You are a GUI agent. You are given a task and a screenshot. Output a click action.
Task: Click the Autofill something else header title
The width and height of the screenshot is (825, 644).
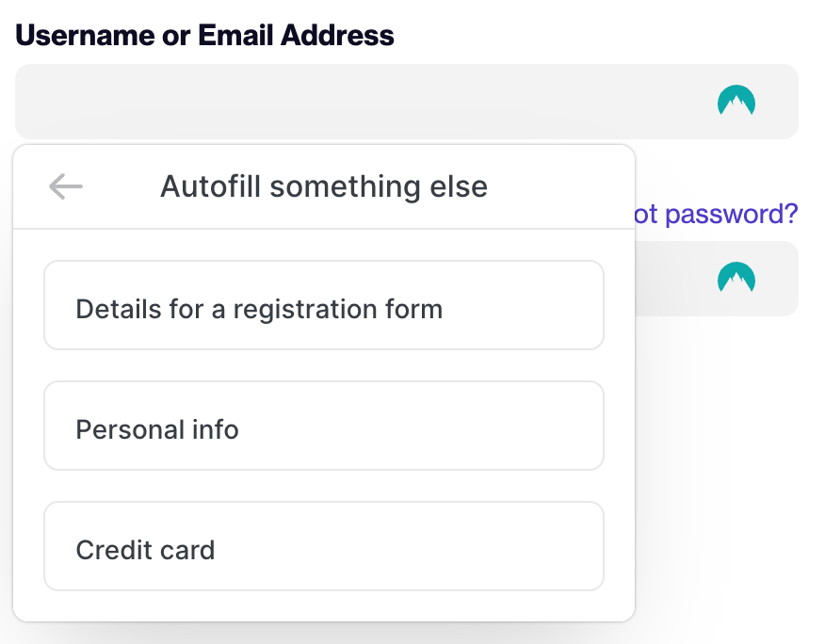point(324,186)
